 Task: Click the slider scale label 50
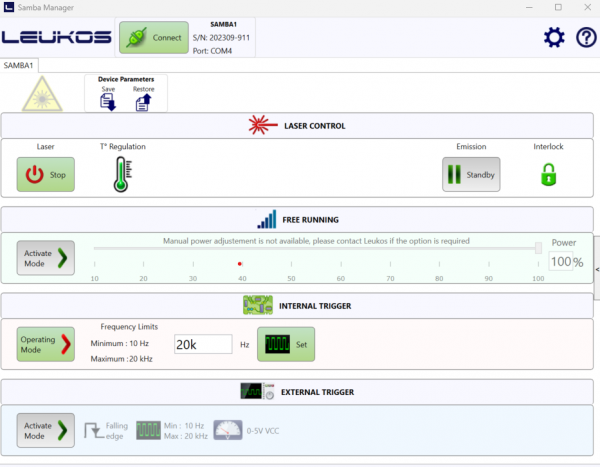291,278
